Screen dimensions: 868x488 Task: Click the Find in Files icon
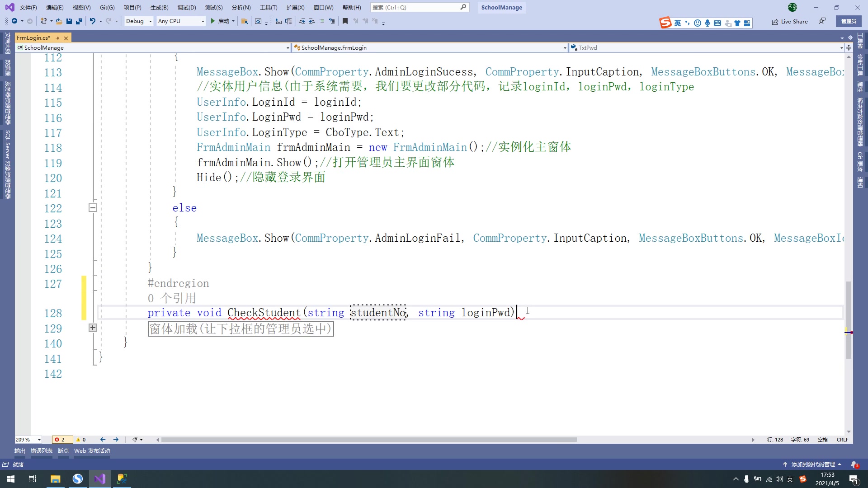[x=245, y=21]
